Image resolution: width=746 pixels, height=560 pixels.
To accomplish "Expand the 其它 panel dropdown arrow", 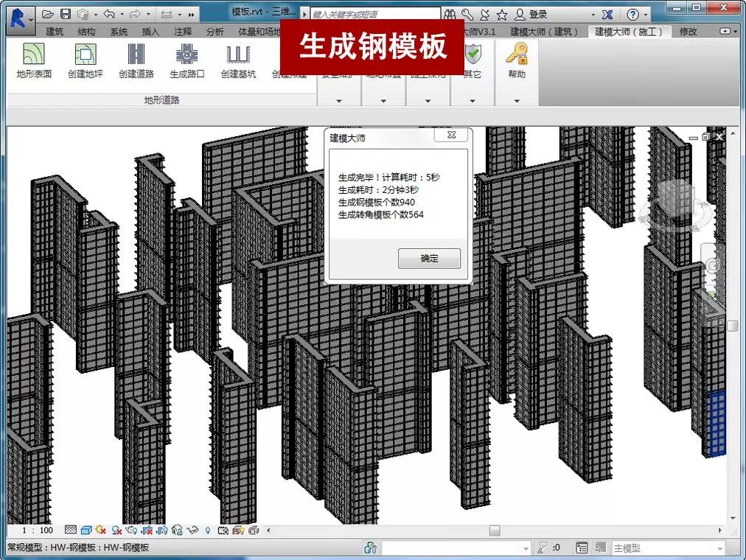I will (x=473, y=101).
